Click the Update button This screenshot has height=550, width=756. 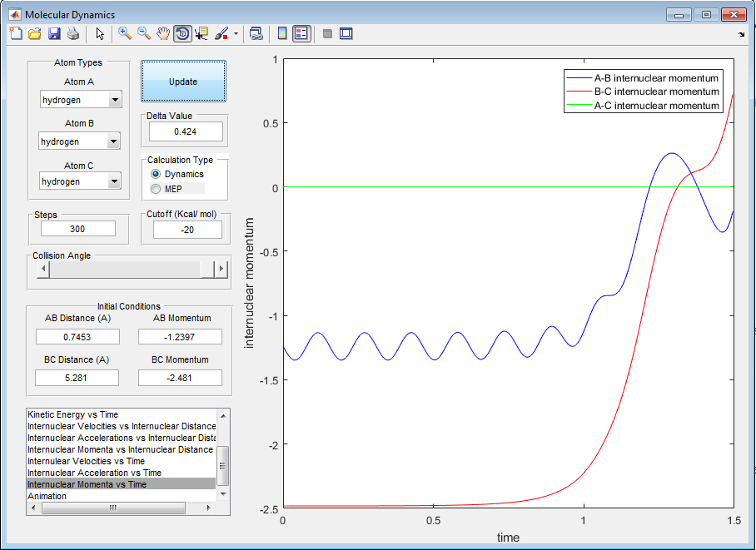(x=183, y=82)
